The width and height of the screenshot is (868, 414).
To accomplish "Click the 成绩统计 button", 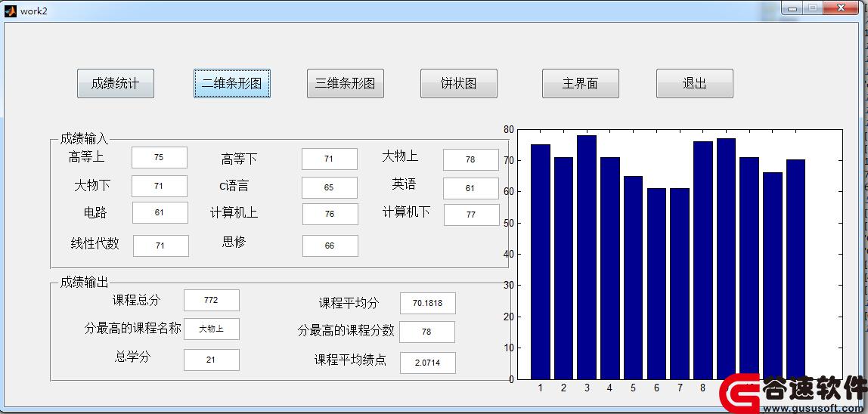I will (115, 84).
